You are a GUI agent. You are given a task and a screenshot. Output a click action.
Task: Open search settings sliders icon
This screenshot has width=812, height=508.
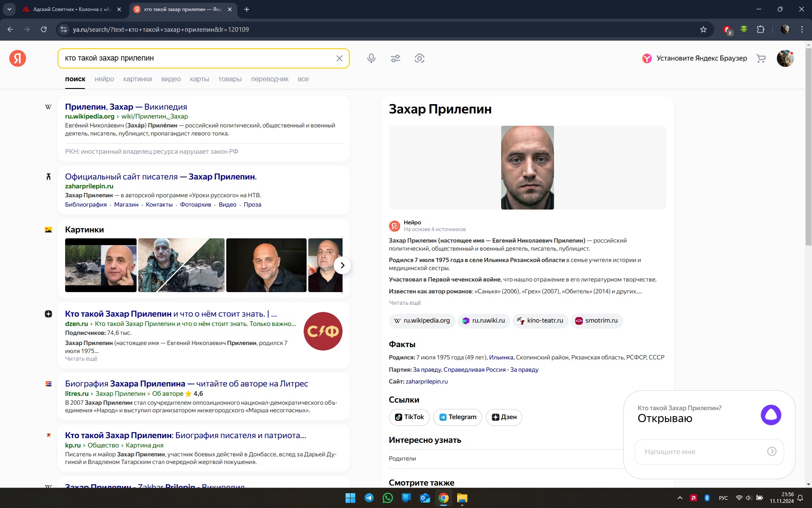(395, 58)
